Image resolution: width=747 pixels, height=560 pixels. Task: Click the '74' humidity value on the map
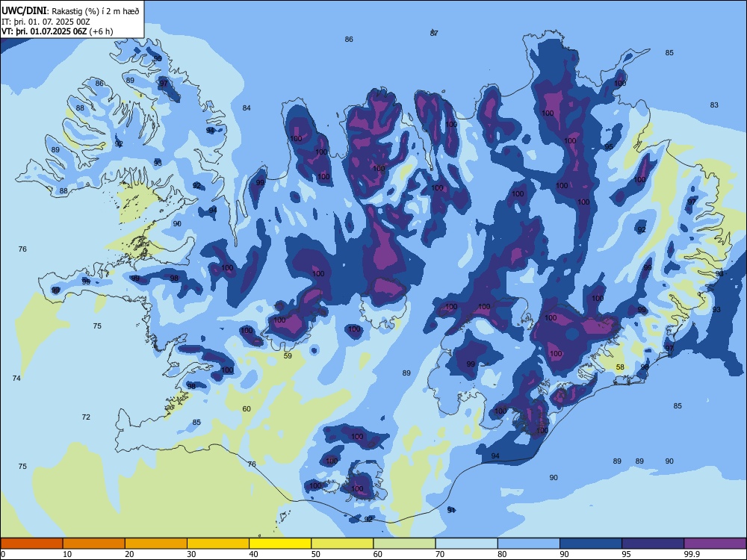pos(16,378)
